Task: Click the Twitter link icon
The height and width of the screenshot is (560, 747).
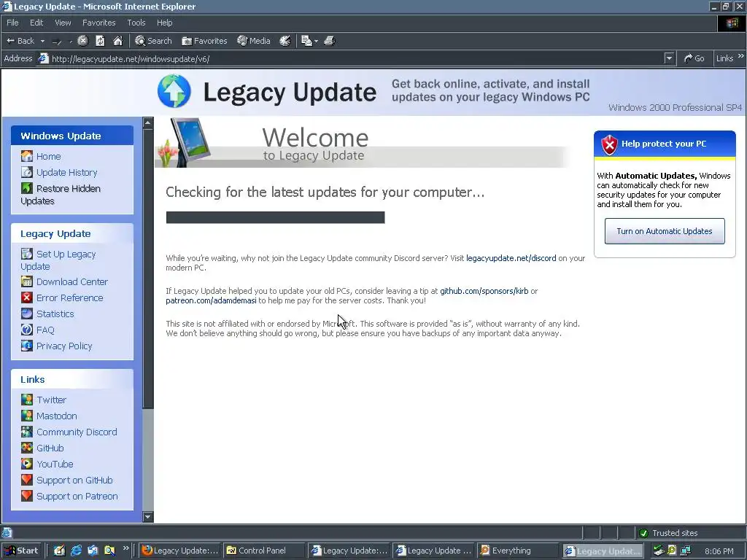Action: coord(27,400)
